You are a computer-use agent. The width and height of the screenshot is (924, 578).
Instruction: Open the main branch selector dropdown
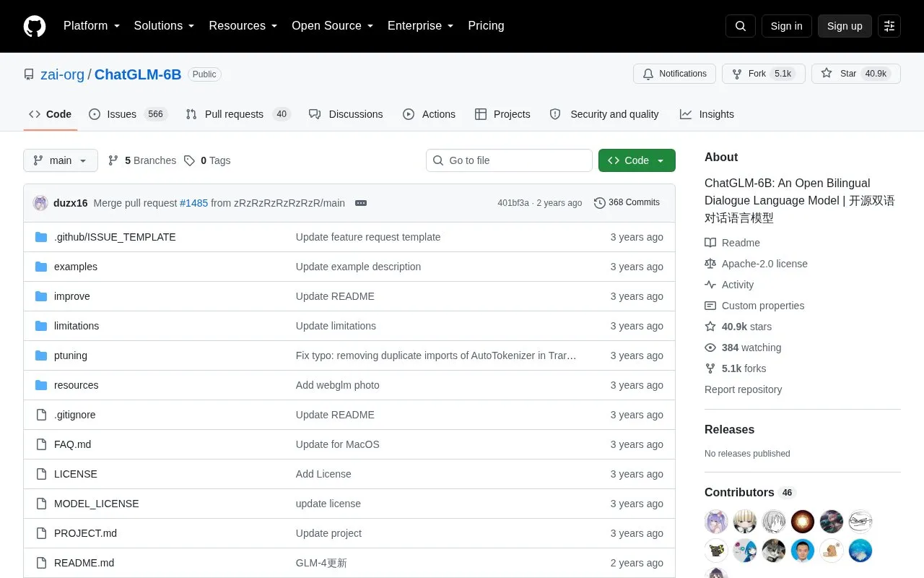(x=61, y=160)
